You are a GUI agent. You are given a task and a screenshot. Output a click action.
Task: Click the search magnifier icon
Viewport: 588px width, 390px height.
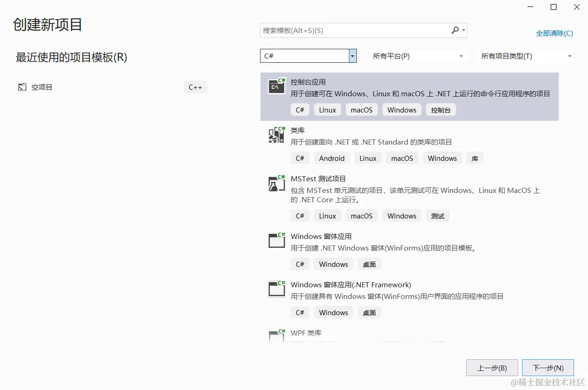point(454,30)
